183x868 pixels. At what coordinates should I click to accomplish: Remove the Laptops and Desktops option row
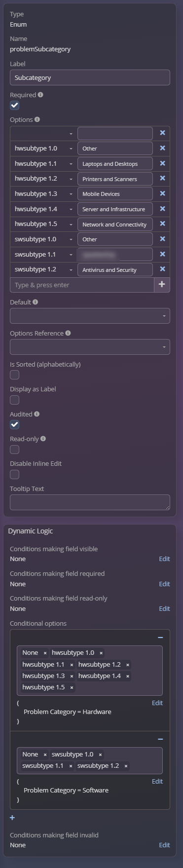pyautogui.click(x=162, y=163)
